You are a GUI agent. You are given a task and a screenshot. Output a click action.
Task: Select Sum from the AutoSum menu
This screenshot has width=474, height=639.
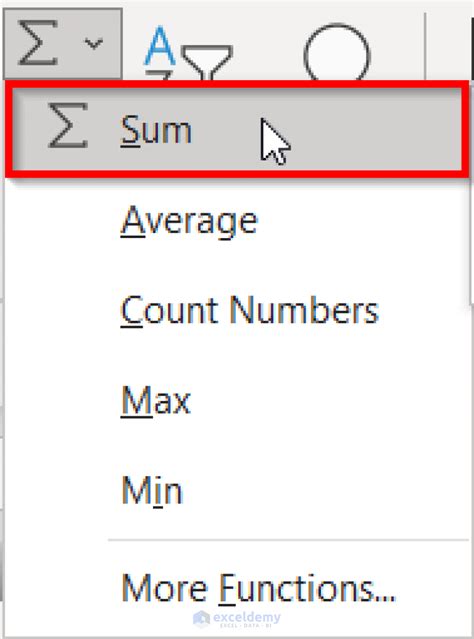[x=157, y=130]
